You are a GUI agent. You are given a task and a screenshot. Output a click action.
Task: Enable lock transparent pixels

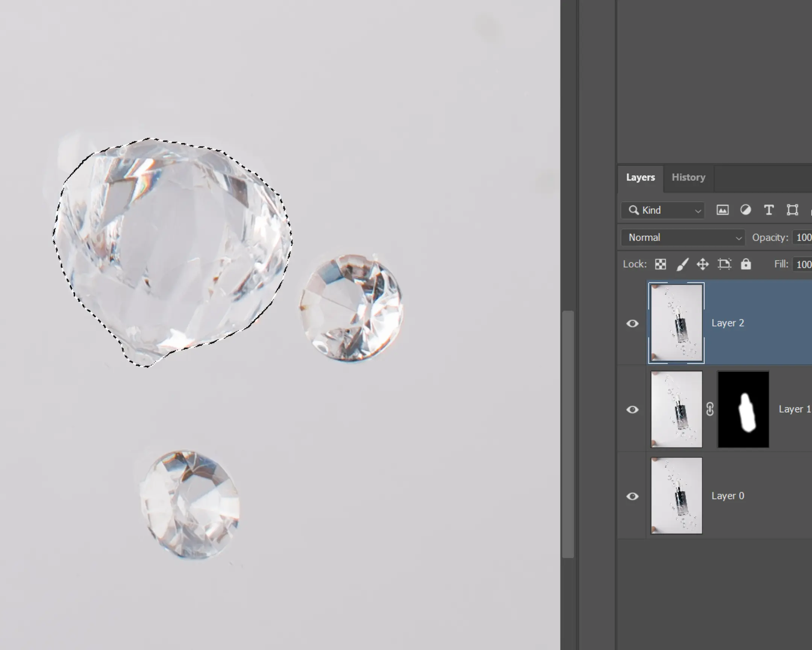coord(661,264)
